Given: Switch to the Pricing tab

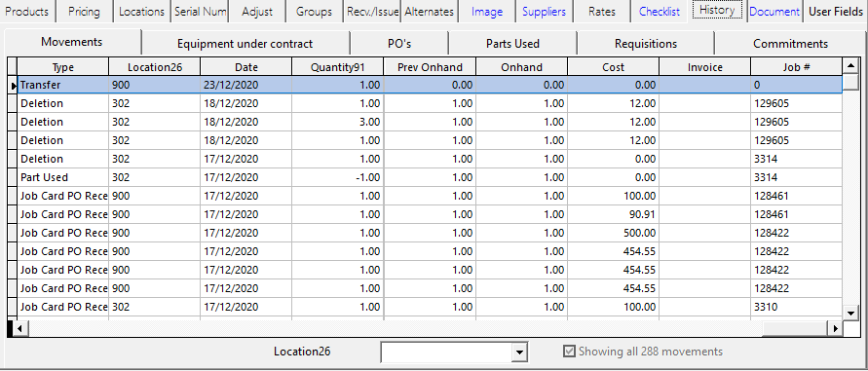Looking at the screenshot, I should tap(84, 12).
